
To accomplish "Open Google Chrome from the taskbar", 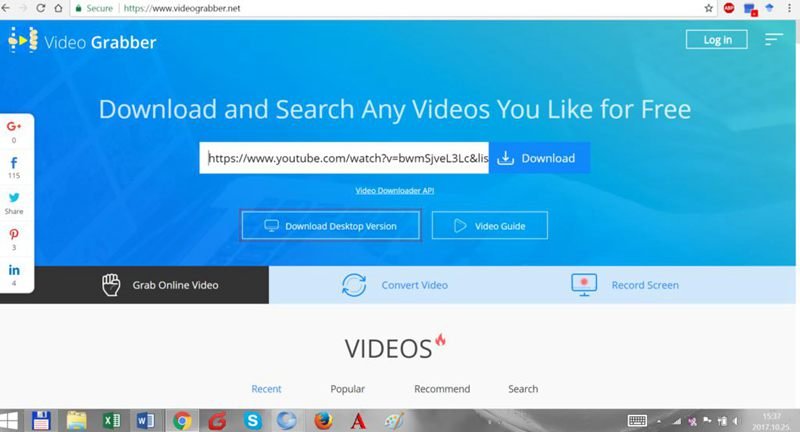I will pos(182,421).
